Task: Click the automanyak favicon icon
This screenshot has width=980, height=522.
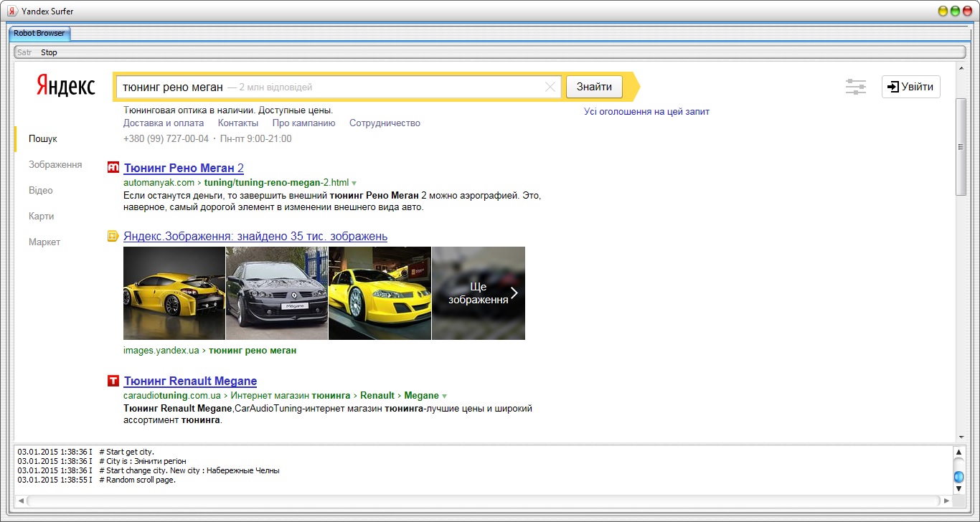Action: [113, 168]
